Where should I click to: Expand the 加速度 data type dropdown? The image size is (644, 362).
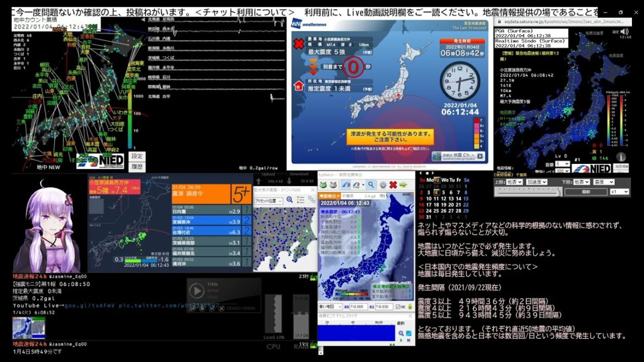tap(536, 182)
